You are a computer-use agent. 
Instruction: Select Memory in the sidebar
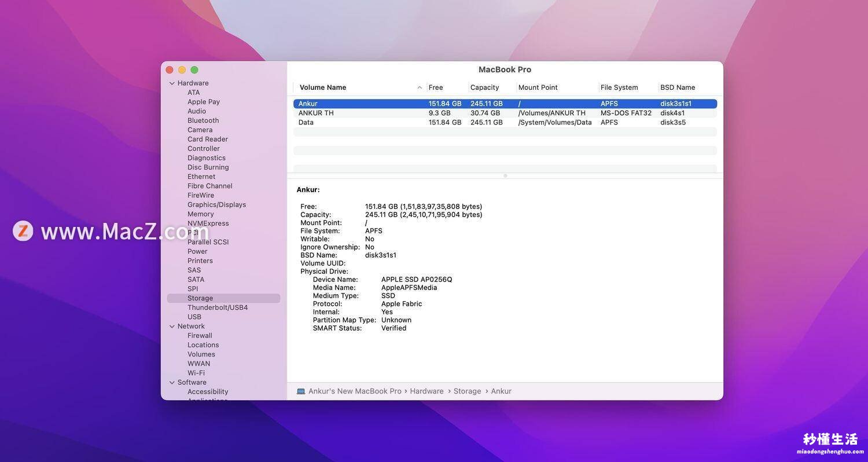[x=200, y=214]
